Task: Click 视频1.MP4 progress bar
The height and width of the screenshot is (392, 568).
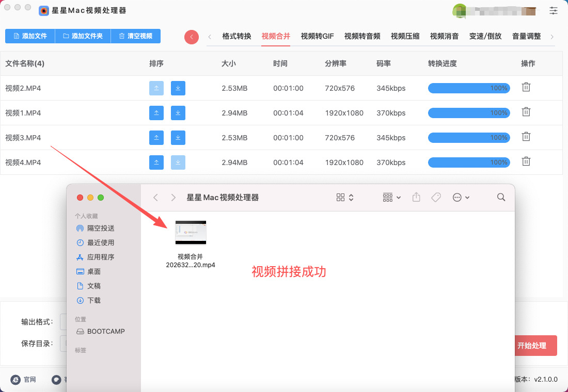Action: (469, 113)
